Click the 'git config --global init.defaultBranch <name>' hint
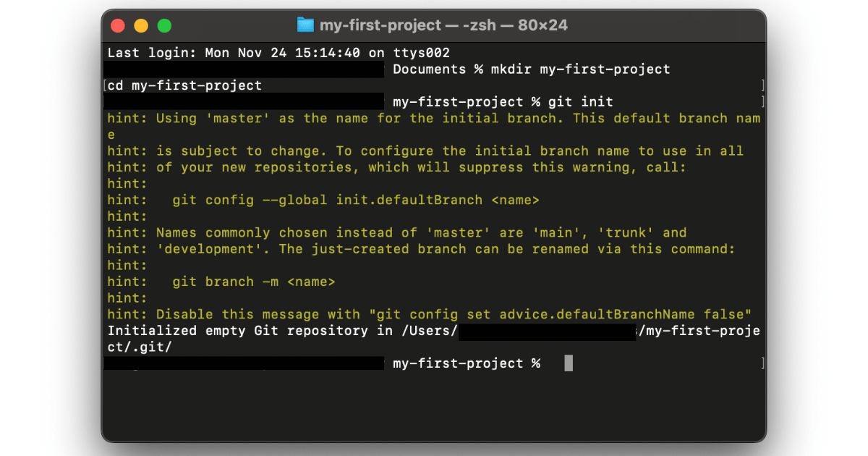The width and height of the screenshot is (868, 456). (x=356, y=200)
